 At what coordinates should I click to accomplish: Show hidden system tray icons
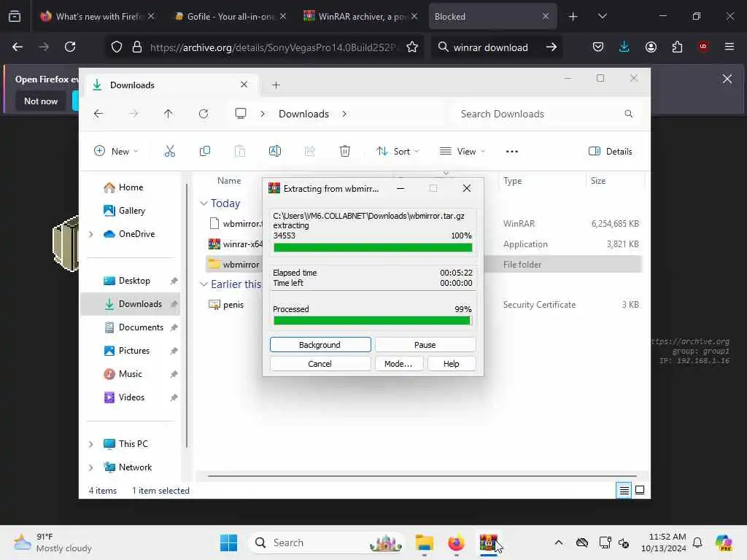coord(559,542)
